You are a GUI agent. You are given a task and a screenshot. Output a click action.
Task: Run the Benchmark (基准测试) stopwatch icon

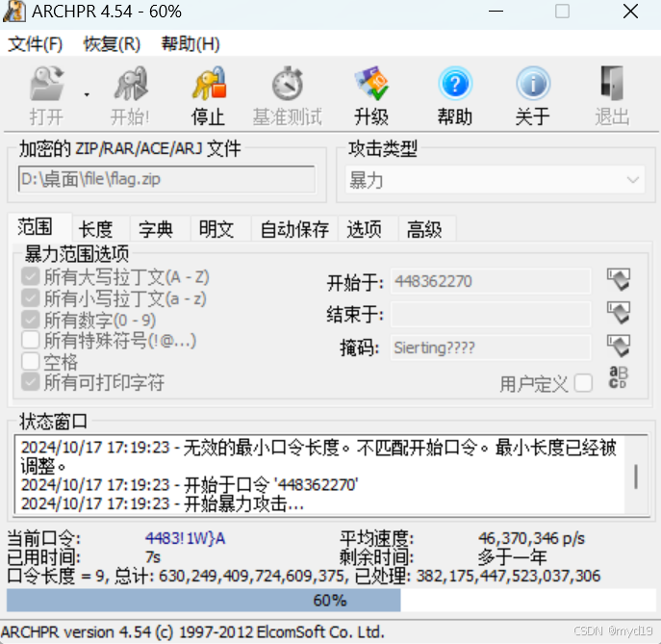(x=288, y=83)
